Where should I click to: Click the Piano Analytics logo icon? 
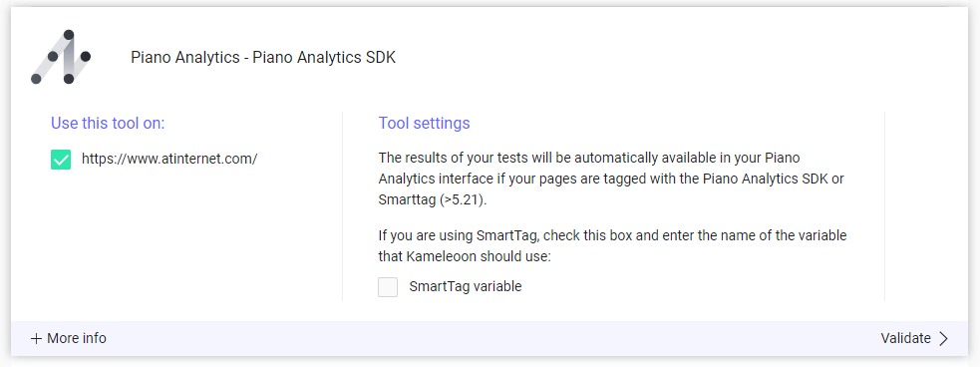[61, 57]
